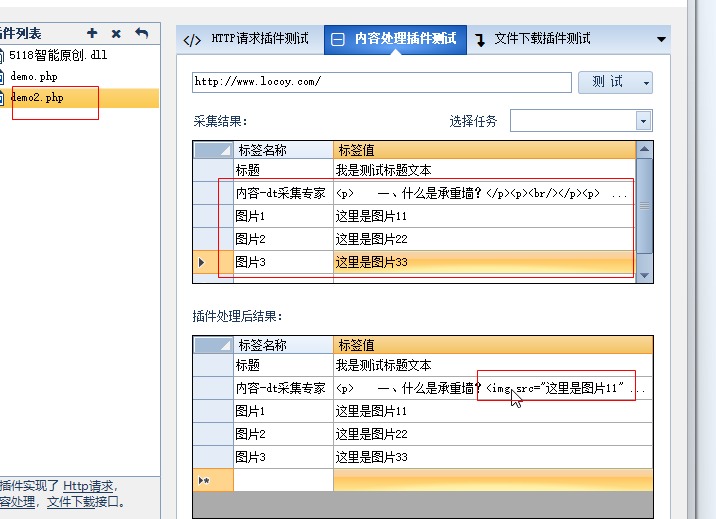Select highlighted 这里是图片33 in 采集结果 grid
The height and width of the screenshot is (519, 716).
484,262
